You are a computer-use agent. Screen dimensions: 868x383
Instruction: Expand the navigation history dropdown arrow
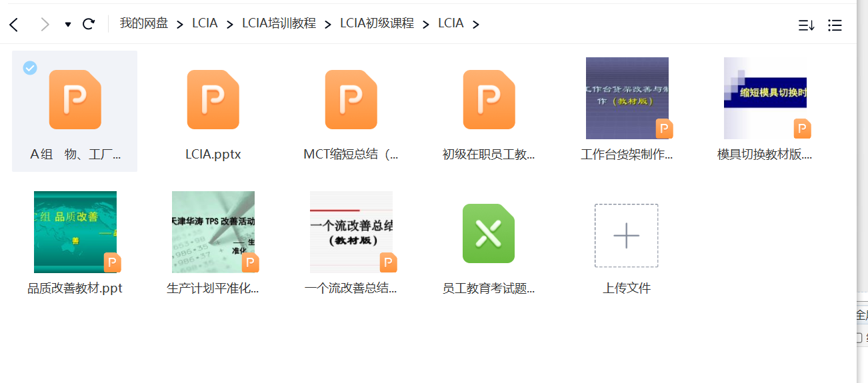68,25
